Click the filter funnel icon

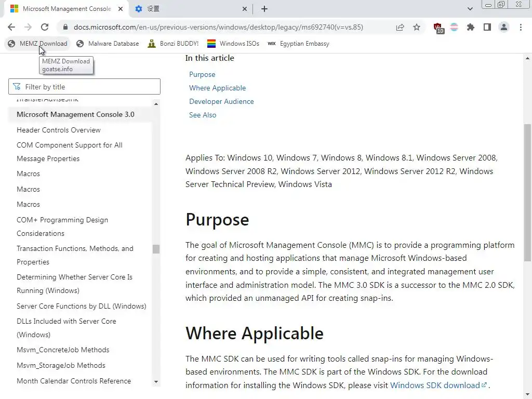[x=17, y=87]
